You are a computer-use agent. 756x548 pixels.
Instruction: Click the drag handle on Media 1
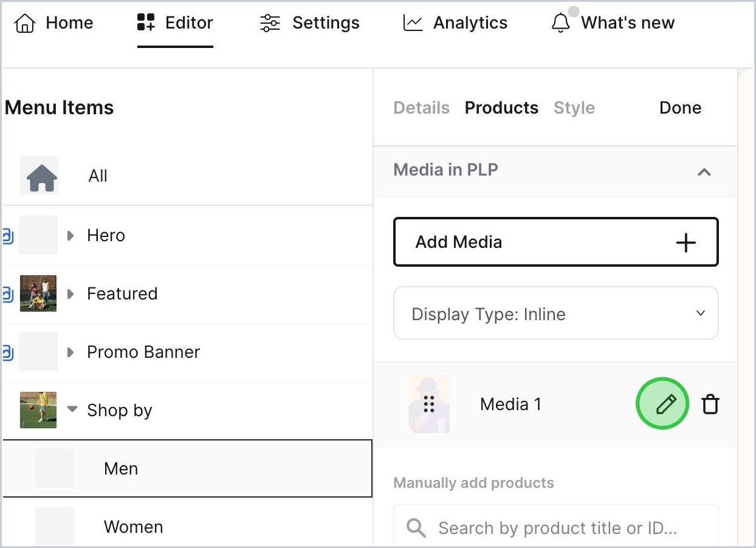[x=429, y=404]
